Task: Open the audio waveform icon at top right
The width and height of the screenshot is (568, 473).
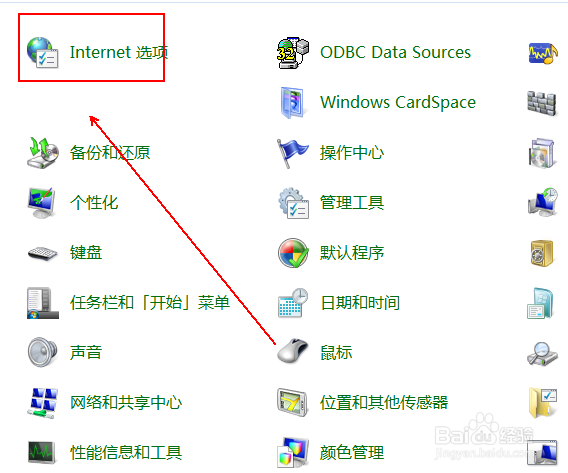Action: pos(543,54)
